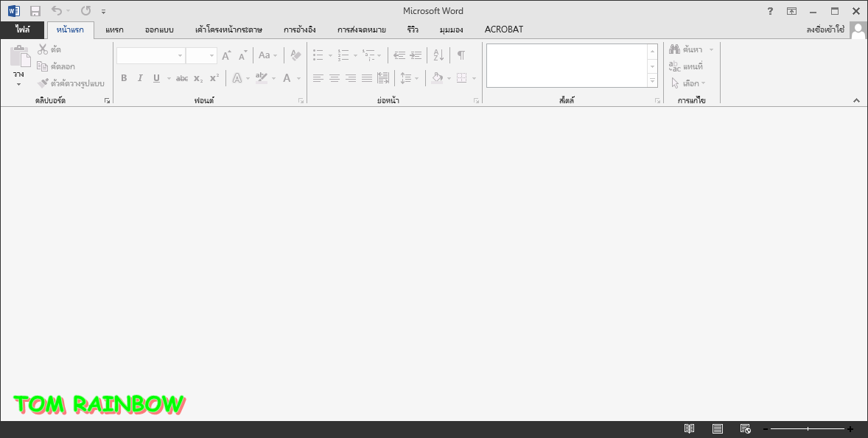Click Text Effects outlined A icon
The image size is (868, 438).
point(237,78)
